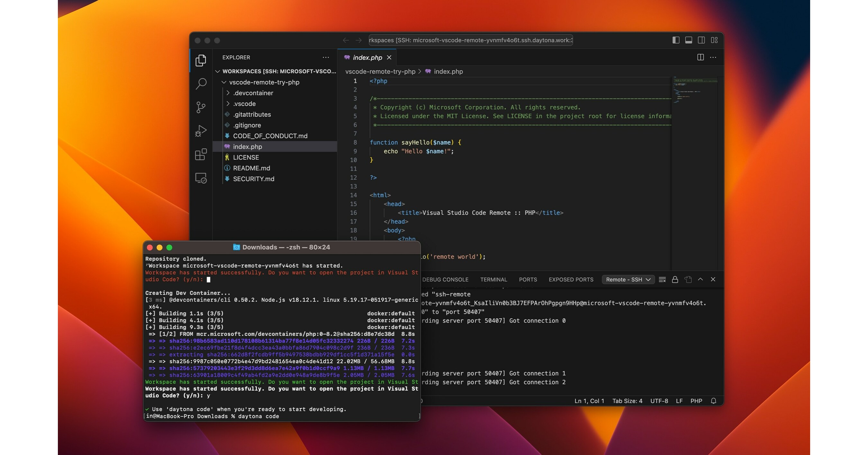The height and width of the screenshot is (455, 868).
Task: Click Tab Size: 4 in status bar
Action: click(x=627, y=401)
